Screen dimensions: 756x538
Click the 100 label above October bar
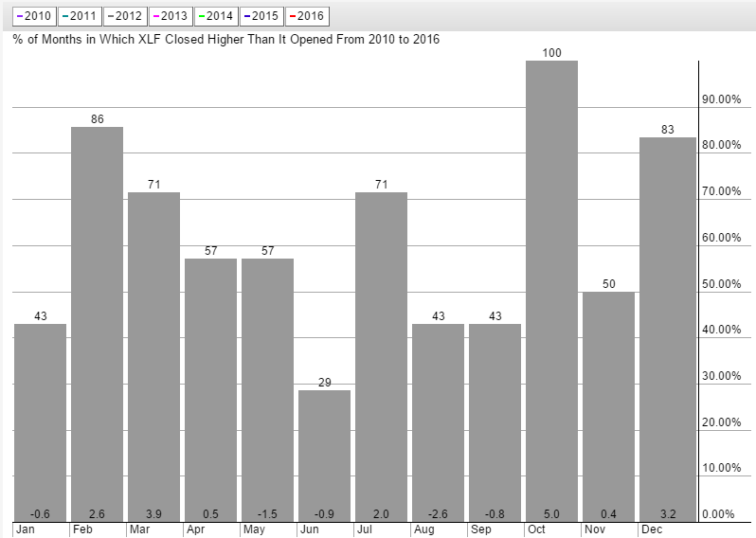pos(552,53)
